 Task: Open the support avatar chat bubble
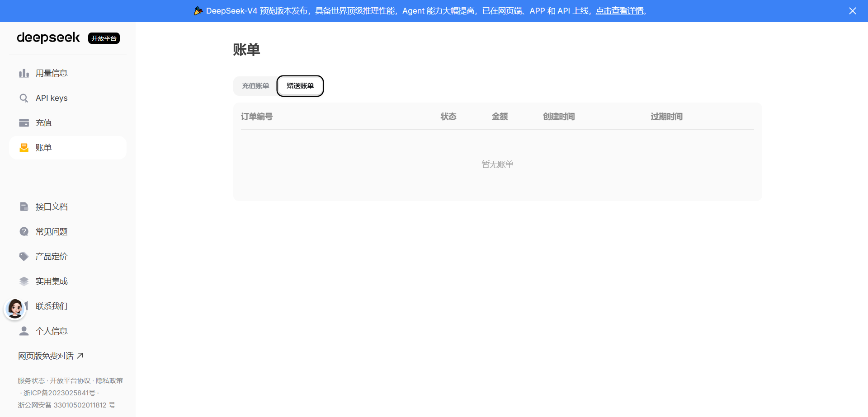[x=15, y=309]
